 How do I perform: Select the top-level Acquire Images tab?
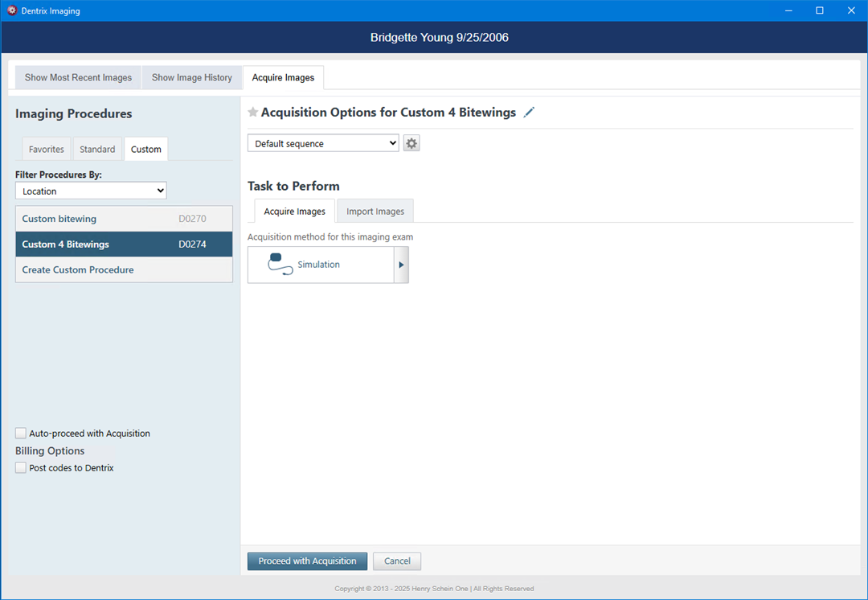tap(283, 77)
